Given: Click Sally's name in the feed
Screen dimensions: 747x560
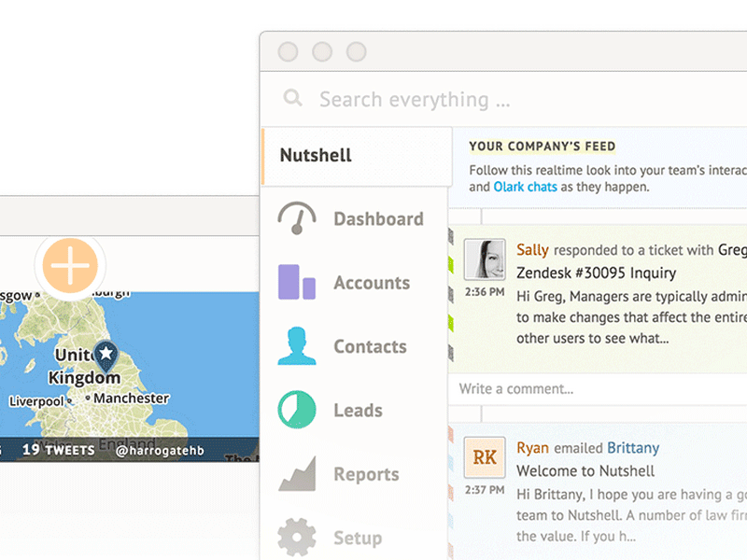Looking at the screenshot, I should pyautogui.click(x=532, y=250).
